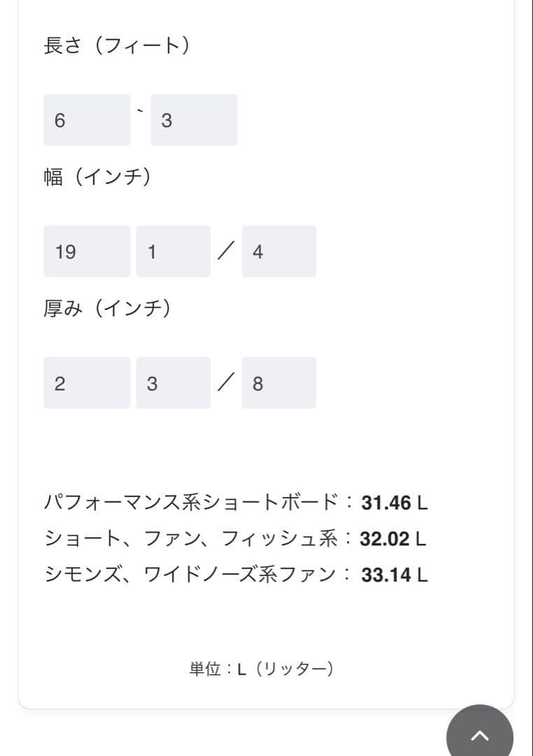533x756 pixels.
Task: Click the thickness whole-inch field showing 2
Action: click(87, 383)
